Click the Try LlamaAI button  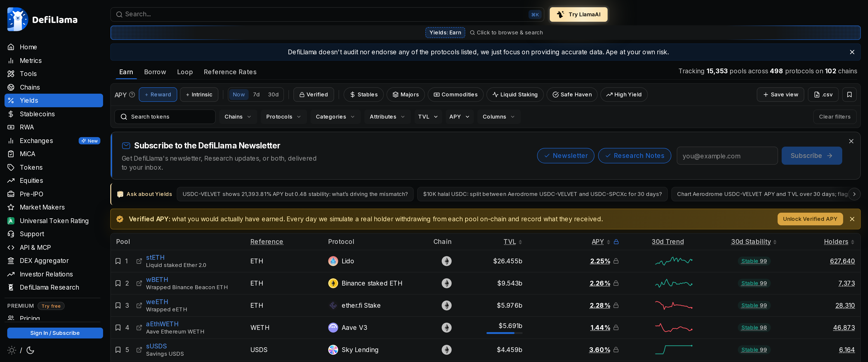[578, 14]
